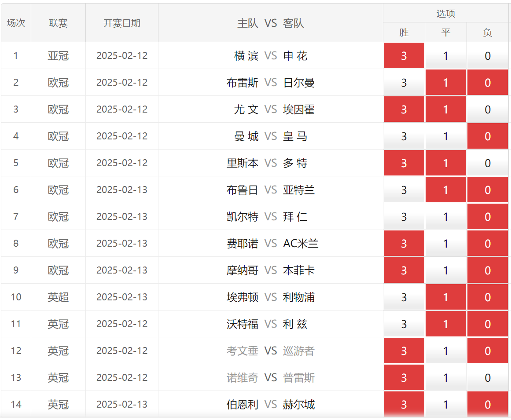Click the 平 sub-header
Viewport: 511px width, 420px height.
(x=445, y=32)
